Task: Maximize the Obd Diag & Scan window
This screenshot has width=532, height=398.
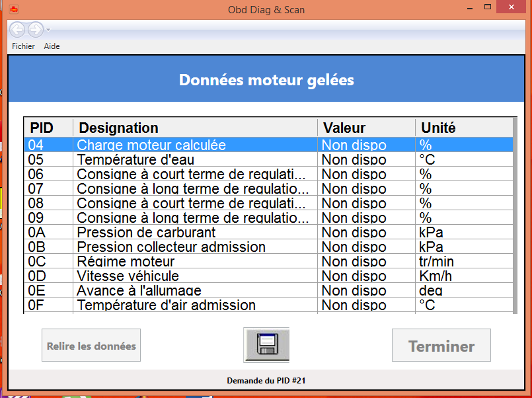Action: pos(488,7)
